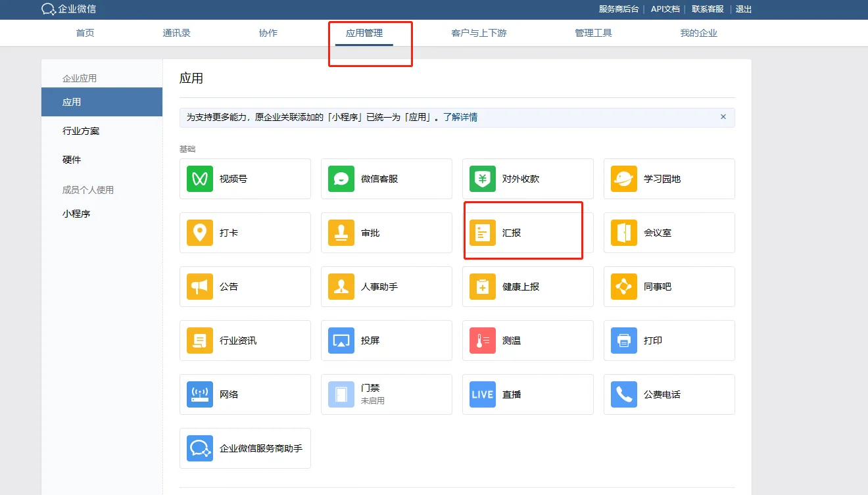The image size is (868, 495).
Task: Open 投屏 by its label
Action: tap(370, 341)
